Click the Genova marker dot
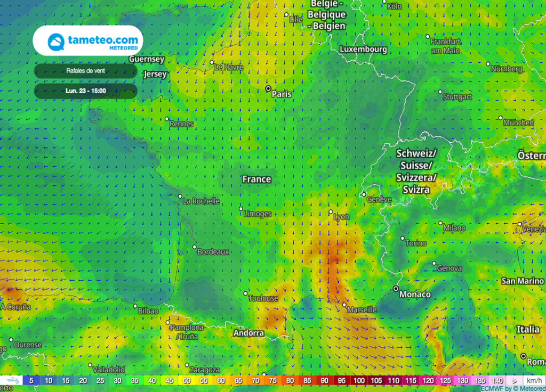The image size is (546, 392). click(434, 263)
